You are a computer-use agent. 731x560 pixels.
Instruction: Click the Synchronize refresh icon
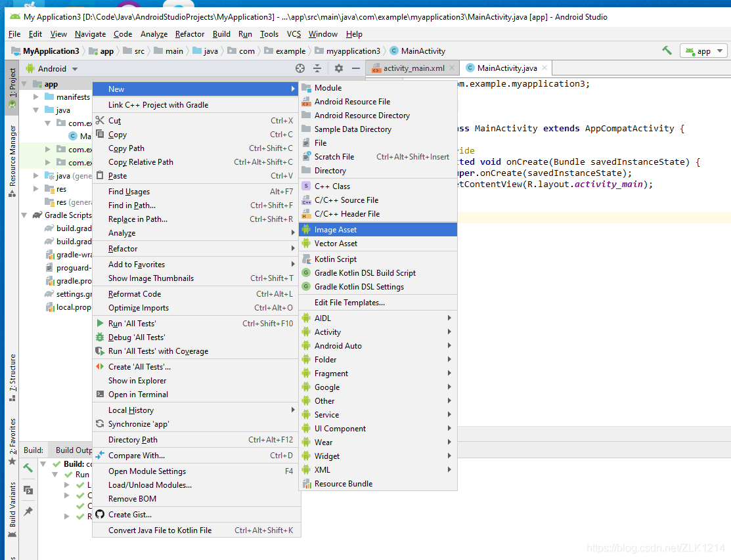coord(100,424)
